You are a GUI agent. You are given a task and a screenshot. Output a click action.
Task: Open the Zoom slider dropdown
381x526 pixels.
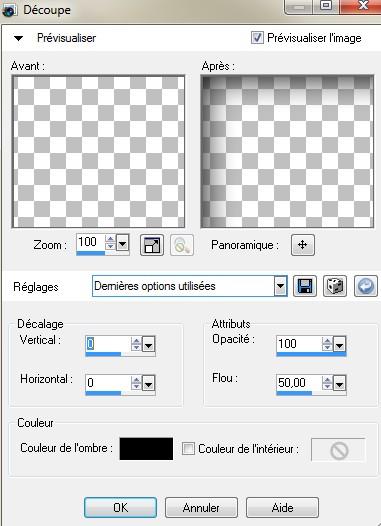(123, 242)
